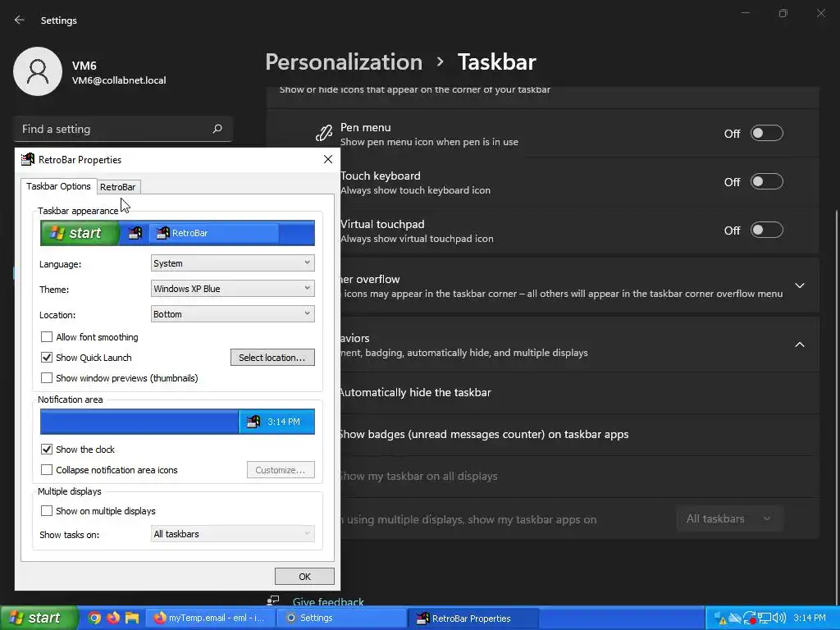This screenshot has height=630, width=840.
Task: Switch to the RetroBar tab
Action: [x=118, y=187]
